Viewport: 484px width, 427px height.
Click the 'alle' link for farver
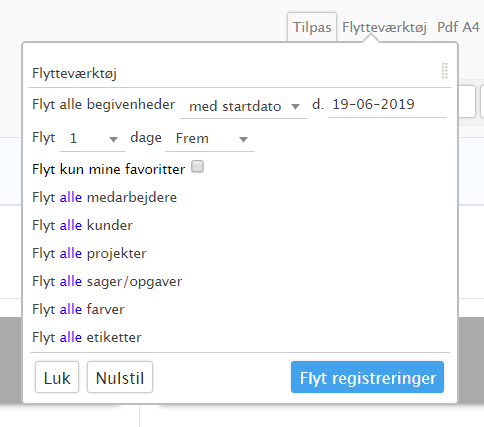coord(71,309)
